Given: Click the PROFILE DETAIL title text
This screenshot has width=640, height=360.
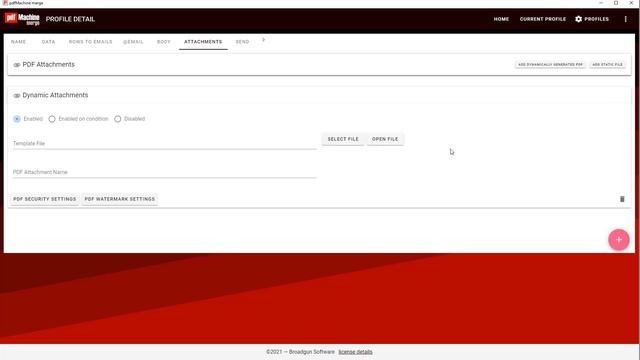Looking at the screenshot, I should pyautogui.click(x=70, y=19).
